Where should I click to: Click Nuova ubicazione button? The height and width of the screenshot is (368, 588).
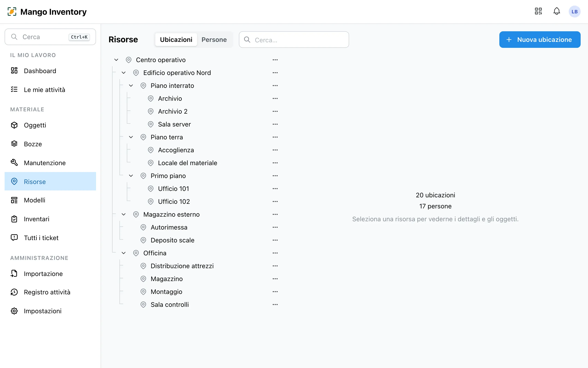click(540, 40)
